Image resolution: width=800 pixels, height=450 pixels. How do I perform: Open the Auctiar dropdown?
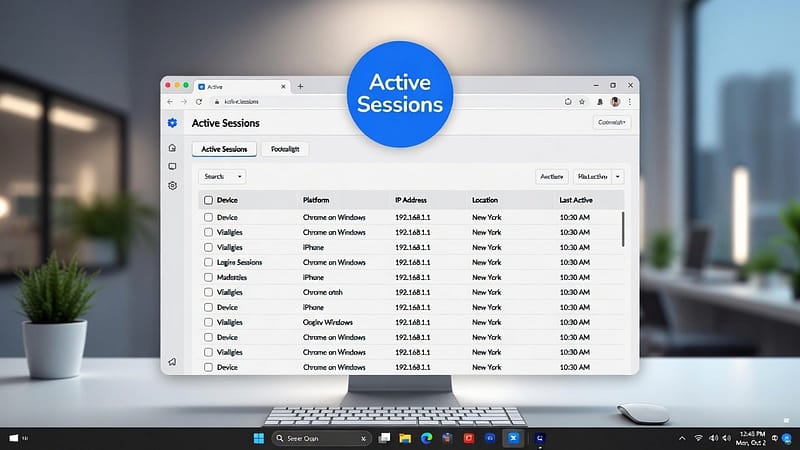point(552,177)
